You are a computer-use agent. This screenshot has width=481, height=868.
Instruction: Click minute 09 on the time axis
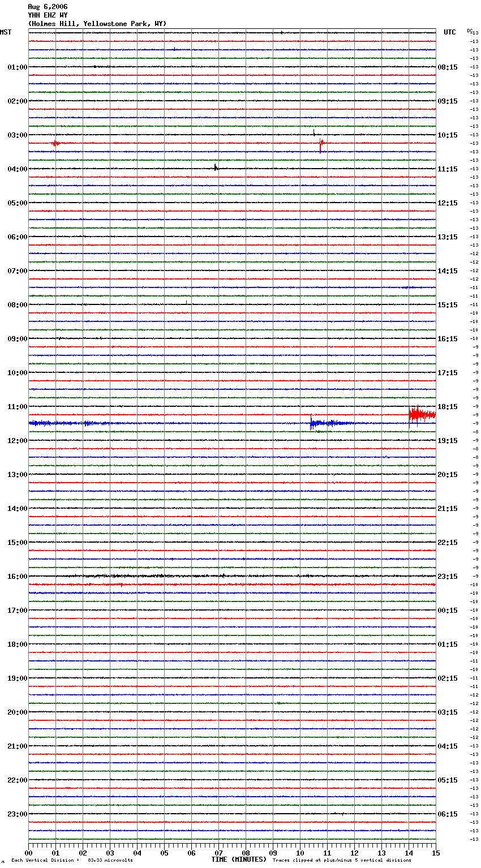click(x=273, y=853)
